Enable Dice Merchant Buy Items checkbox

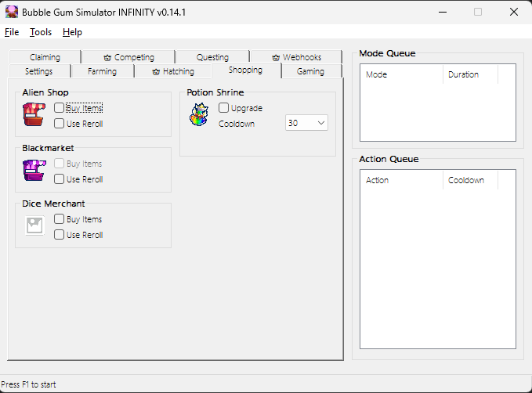click(59, 219)
